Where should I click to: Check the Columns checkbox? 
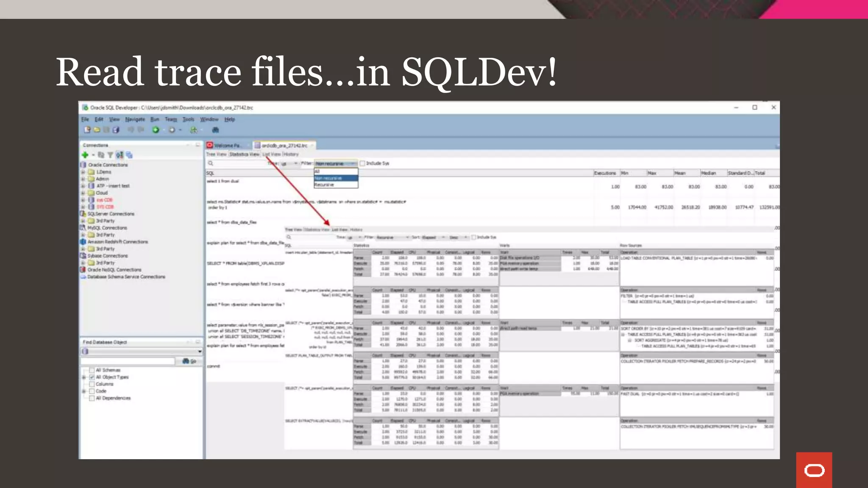(x=92, y=384)
